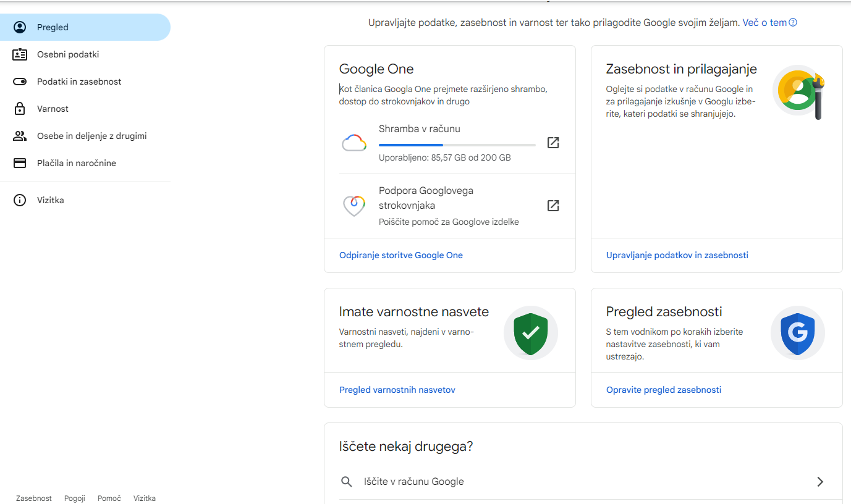Click the Imate varnostne nasvete heading
Viewport: 851px width, 504px height.
tap(414, 312)
